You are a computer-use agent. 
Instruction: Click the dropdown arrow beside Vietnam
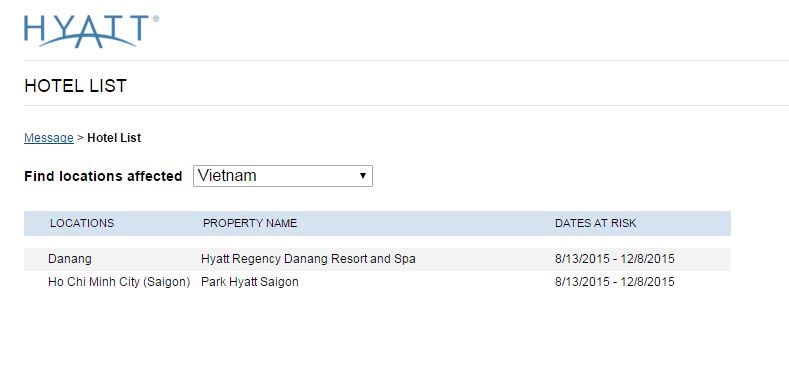[x=362, y=176]
